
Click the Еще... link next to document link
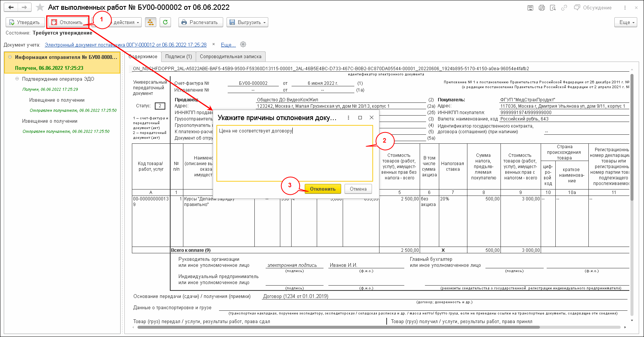point(228,45)
